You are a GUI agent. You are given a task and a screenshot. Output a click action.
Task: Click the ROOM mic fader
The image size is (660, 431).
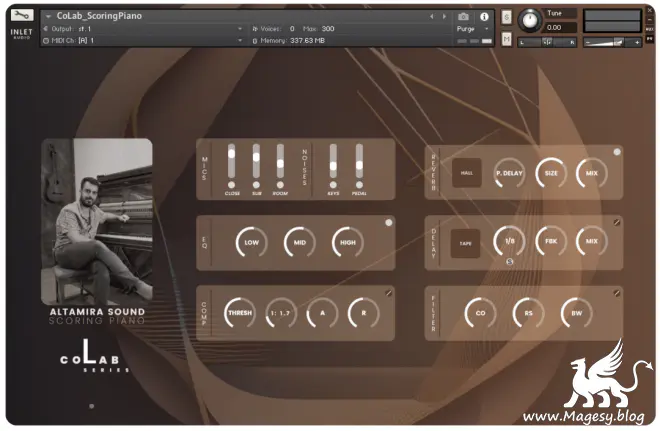[280, 162]
